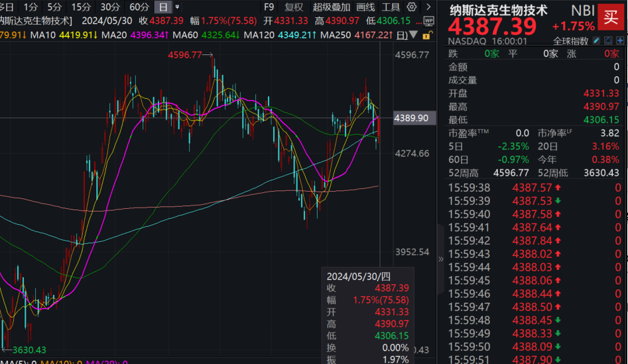Viewport: 628px width, 364px height.
Task: Click the F9 button
Action: pos(269,7)
